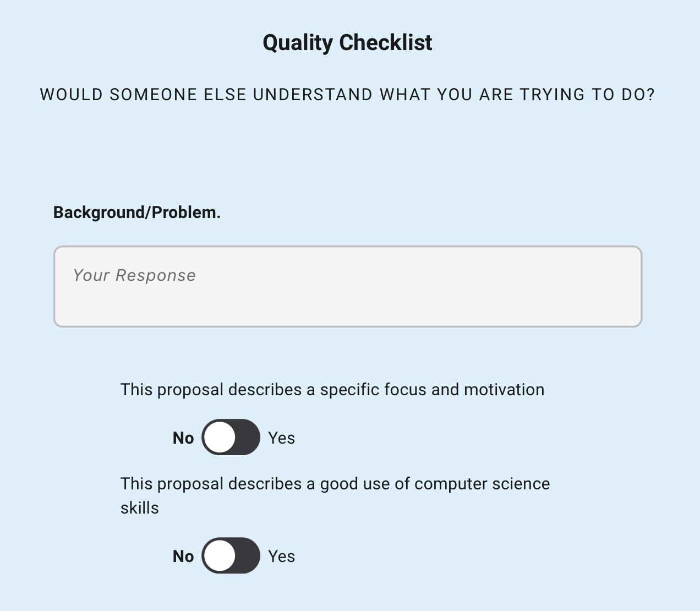Click the "specific focus and motivation" statement text
The width and height of the screenshot is (700, 611).
(x=332, y=390)
